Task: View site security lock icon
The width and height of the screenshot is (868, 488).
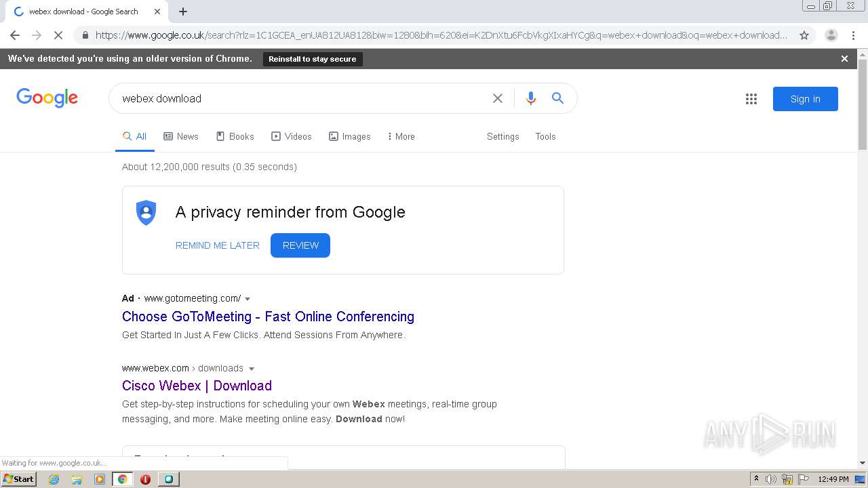Action: pyautogui.click(x=85, y=35)
